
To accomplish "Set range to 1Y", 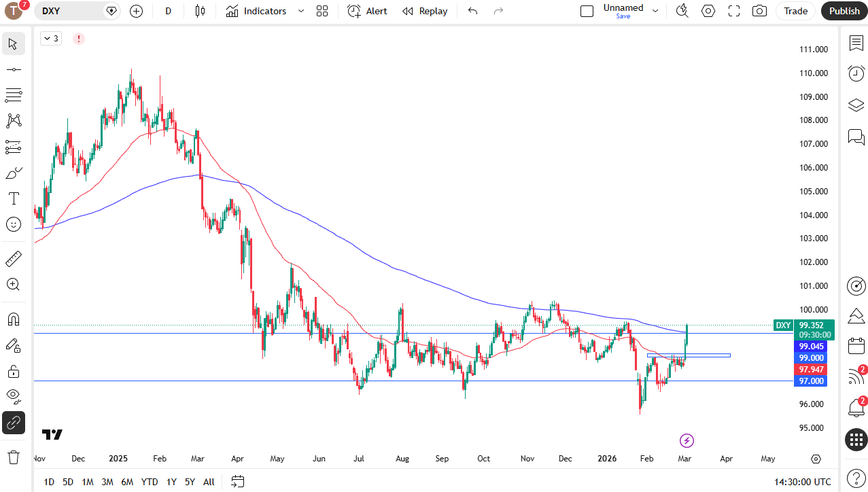I will 171,482.
